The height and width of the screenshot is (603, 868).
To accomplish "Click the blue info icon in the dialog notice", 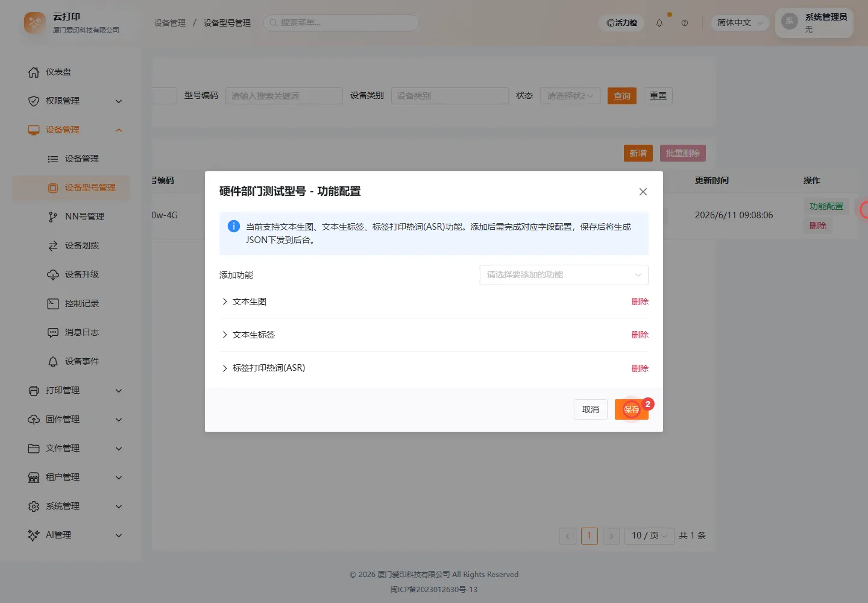I will point(234,227).
